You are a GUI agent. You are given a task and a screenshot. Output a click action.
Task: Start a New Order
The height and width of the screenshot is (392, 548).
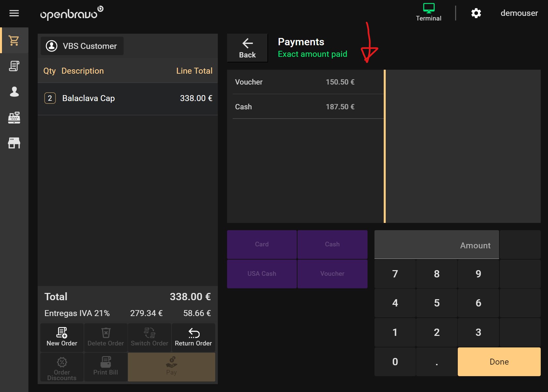coord(62,337)
